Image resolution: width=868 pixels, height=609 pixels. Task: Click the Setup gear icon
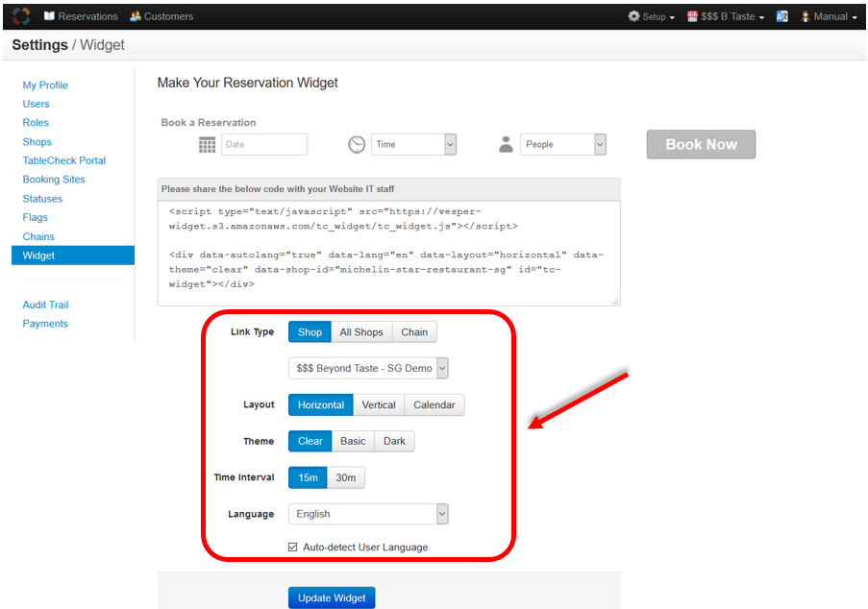633,16
